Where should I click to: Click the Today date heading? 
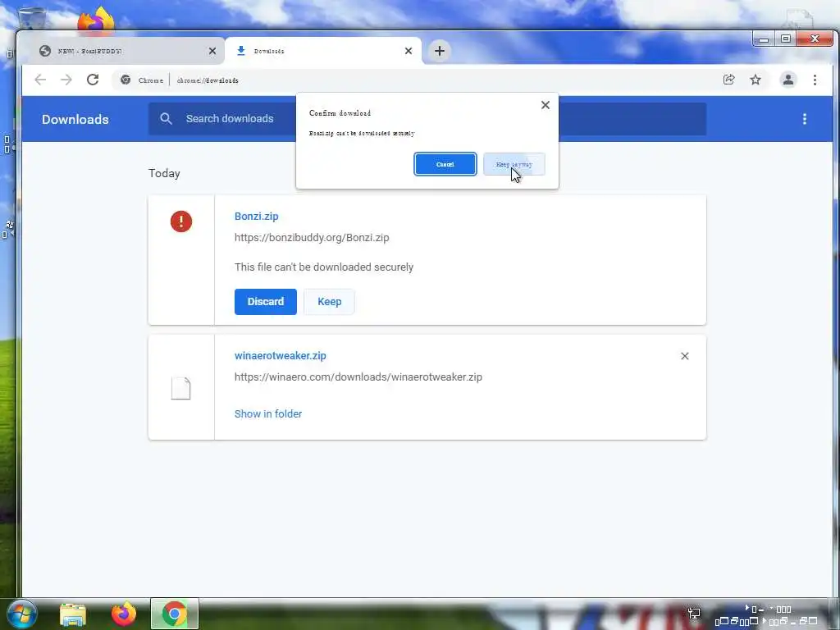coord(164,174)
